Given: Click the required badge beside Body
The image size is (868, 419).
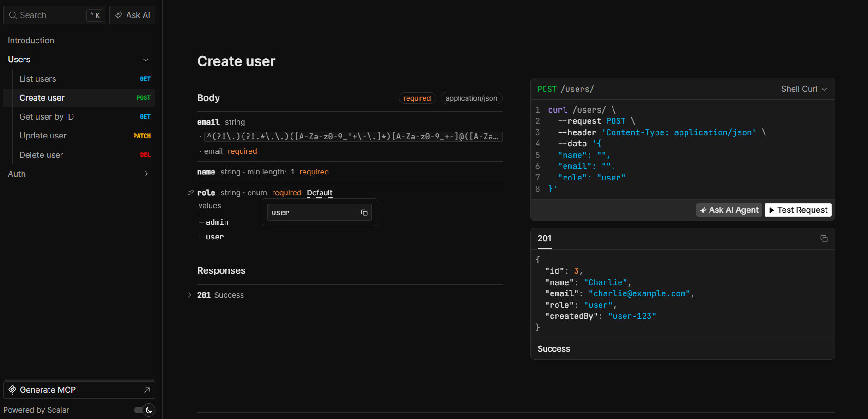Looking at the screenshot, I should (x=417, y=98).
